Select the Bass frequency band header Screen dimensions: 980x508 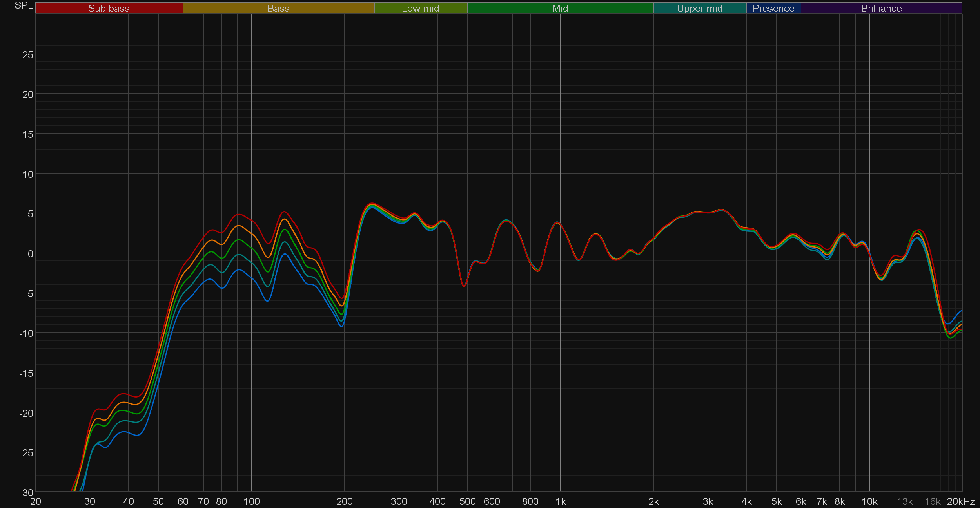(x=278, y=8)
